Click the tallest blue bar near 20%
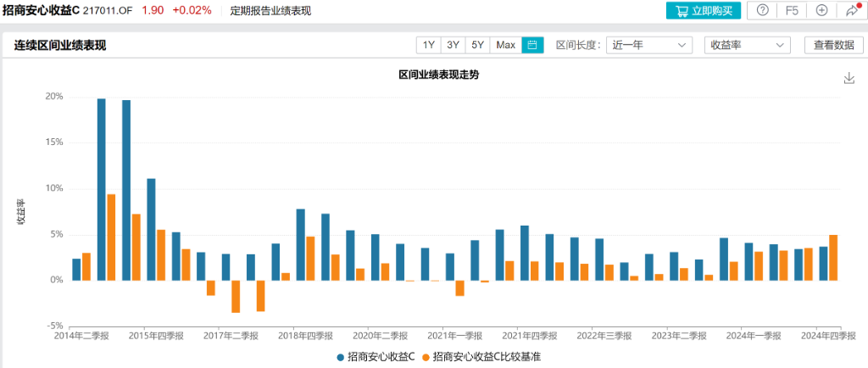The width and height of the screenshot is (868, 368). click(102, 189)
